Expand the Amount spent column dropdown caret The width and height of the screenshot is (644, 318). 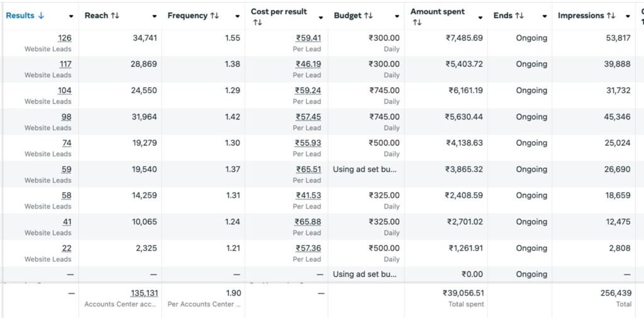(x=480, y=16)
